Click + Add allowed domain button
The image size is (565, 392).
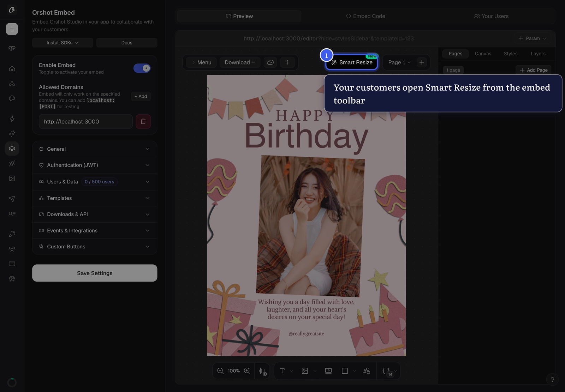[x=141, y=96]
